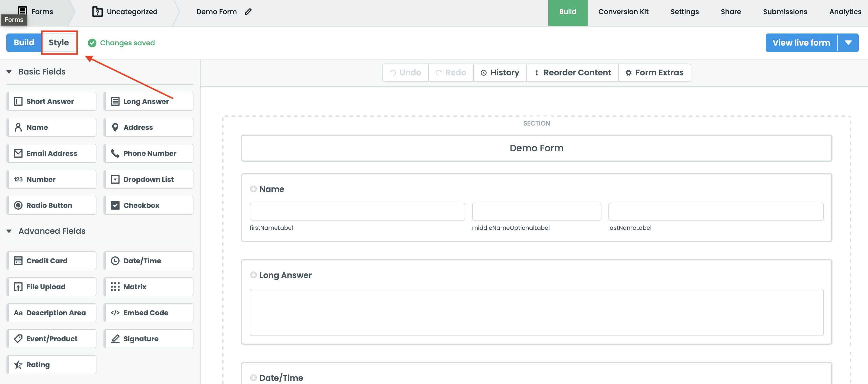Open the View live form dropdown arrow

(x=848, y=43)
